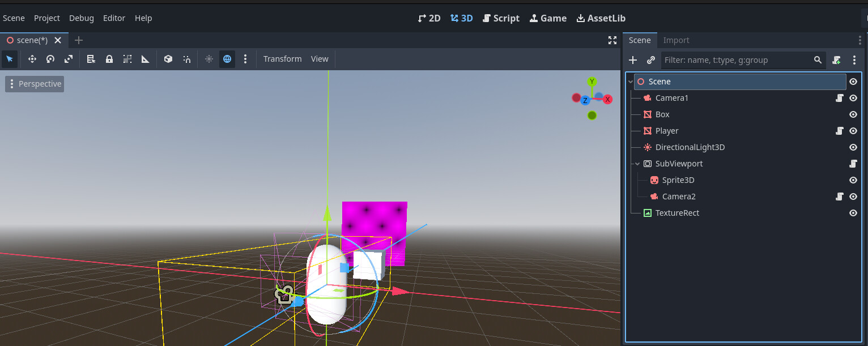
Task: Click the add new node plus icon
Action: [x=633, y=60]
